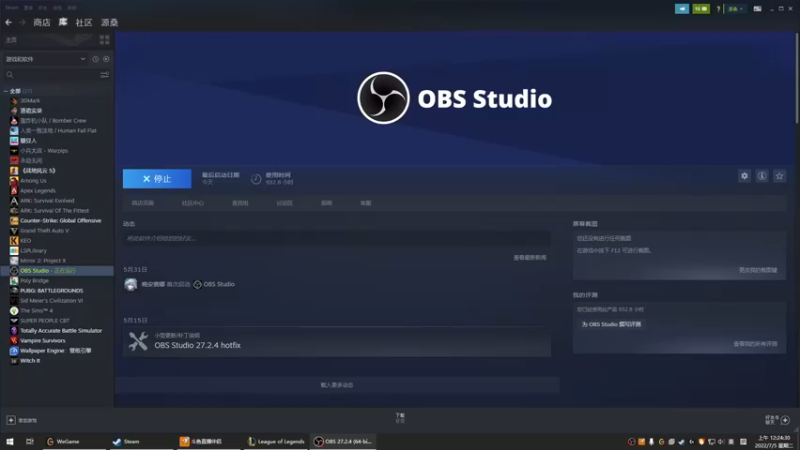
Task: Select Totally Accurate Battle Simulator
Action: [x=61, y=331]
